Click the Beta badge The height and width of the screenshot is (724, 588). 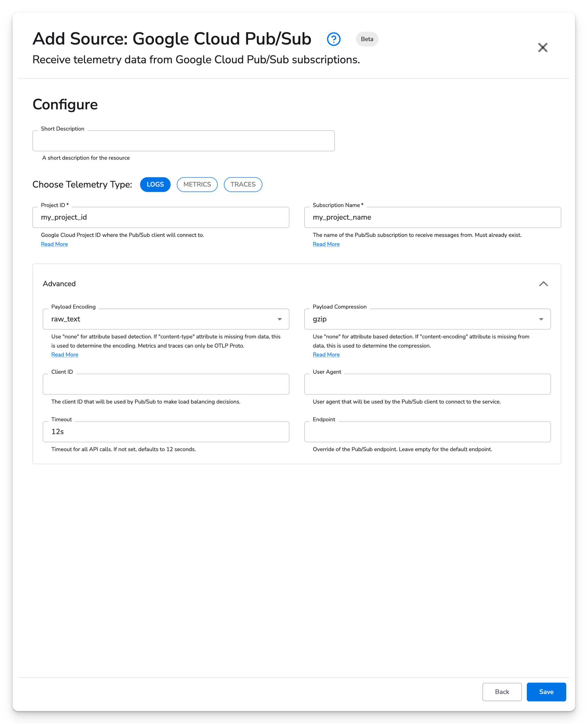(x=367, y=39)
